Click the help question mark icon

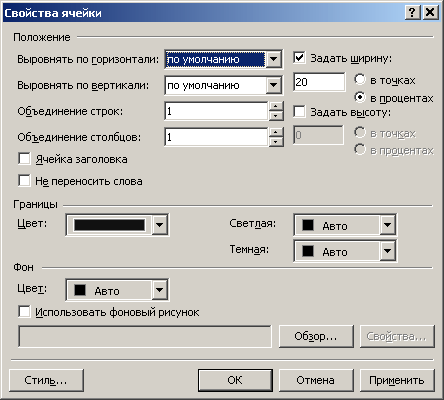(x=412, y=13)
